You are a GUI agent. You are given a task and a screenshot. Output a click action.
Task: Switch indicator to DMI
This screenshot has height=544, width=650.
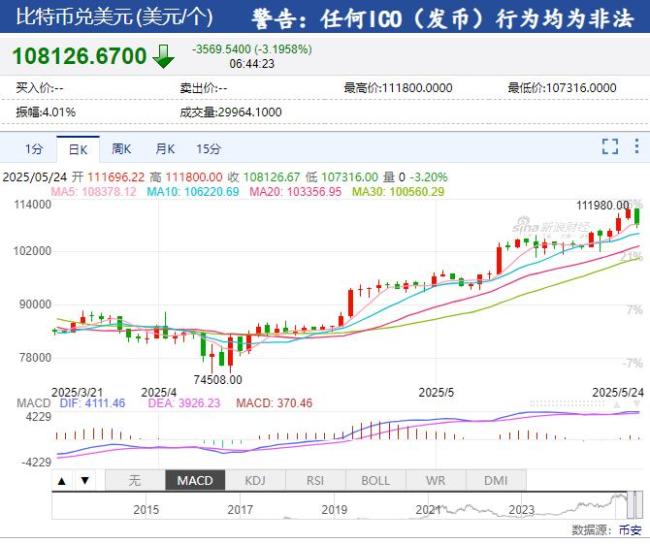[496, 481]
